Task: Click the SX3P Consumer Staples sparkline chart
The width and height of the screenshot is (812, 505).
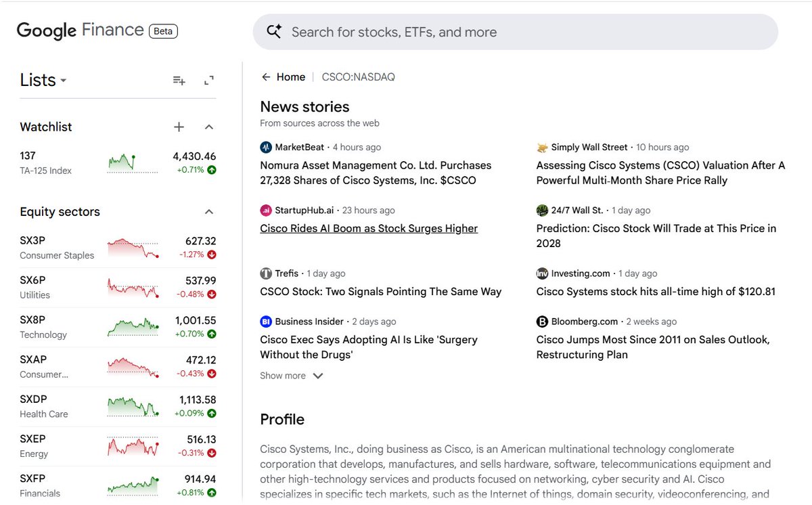Action: click(x=132, y=248)
